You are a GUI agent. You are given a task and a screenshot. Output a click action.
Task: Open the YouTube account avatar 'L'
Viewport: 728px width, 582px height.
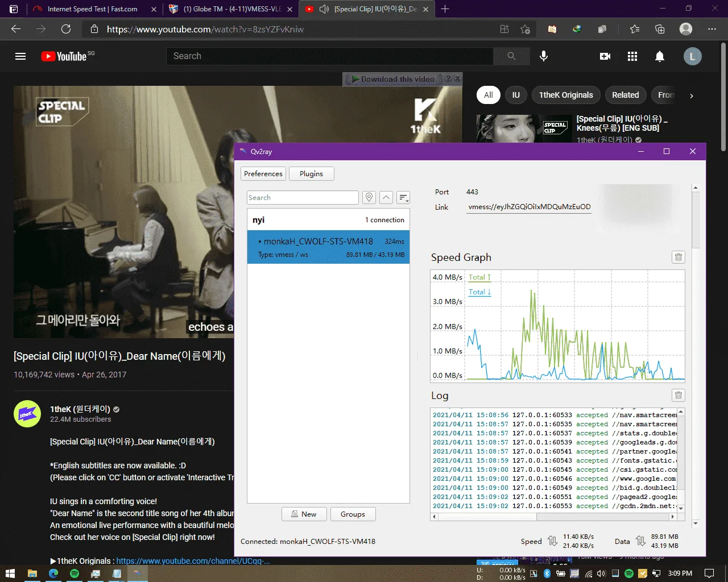click(x=692, y=56)
